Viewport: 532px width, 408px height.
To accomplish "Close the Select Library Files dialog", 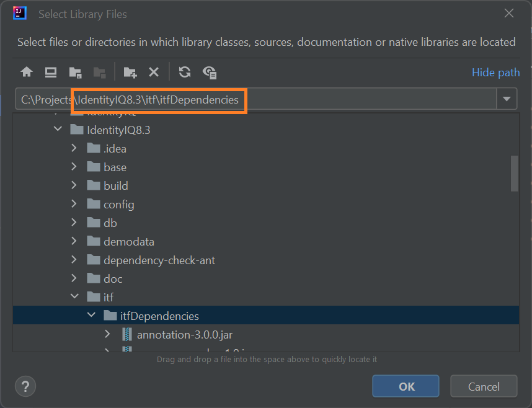I will [x=509, y=14].
